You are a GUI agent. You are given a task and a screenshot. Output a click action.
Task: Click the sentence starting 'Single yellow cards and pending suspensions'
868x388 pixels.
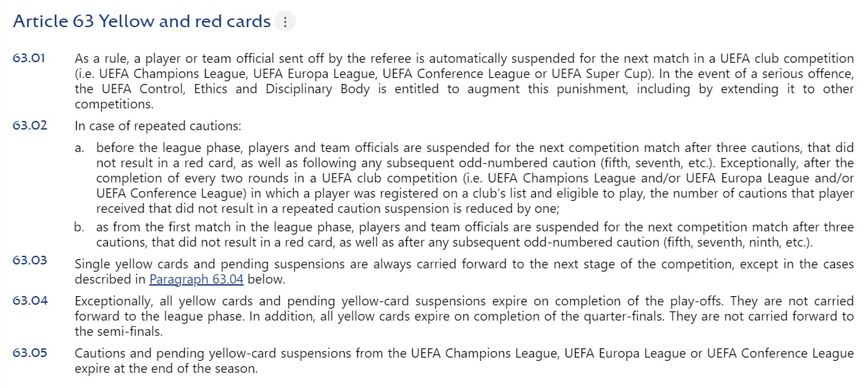coord(464,271)
